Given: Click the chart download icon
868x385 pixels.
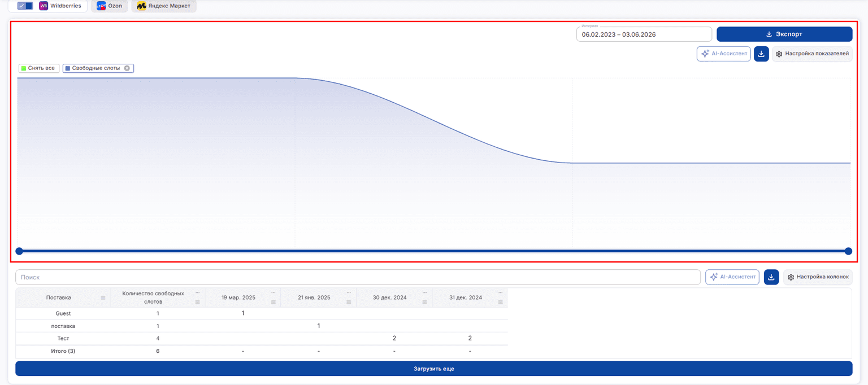Looking at the screenshot, I should [x=761, y=54].
